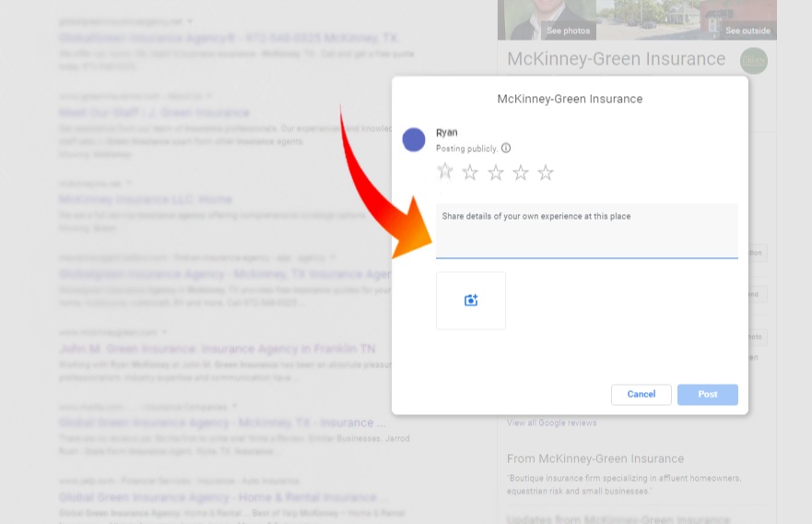This screenshot has width=812, height=524.
Task: Open See photos on the business panel
Action: pyautogui.click(x=568, y=30)
